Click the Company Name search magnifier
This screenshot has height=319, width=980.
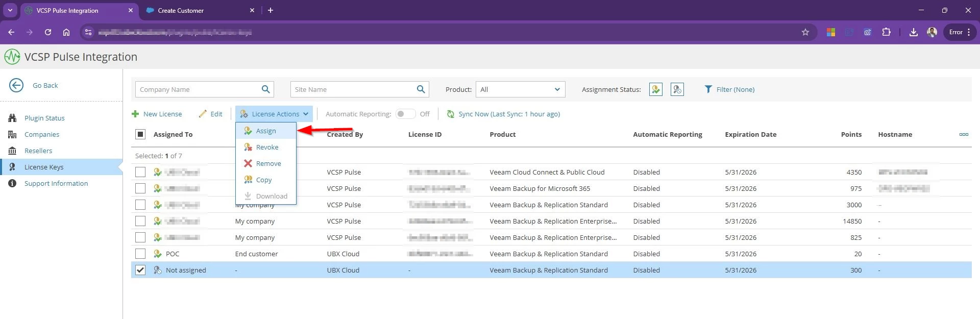tap(265, 89)
